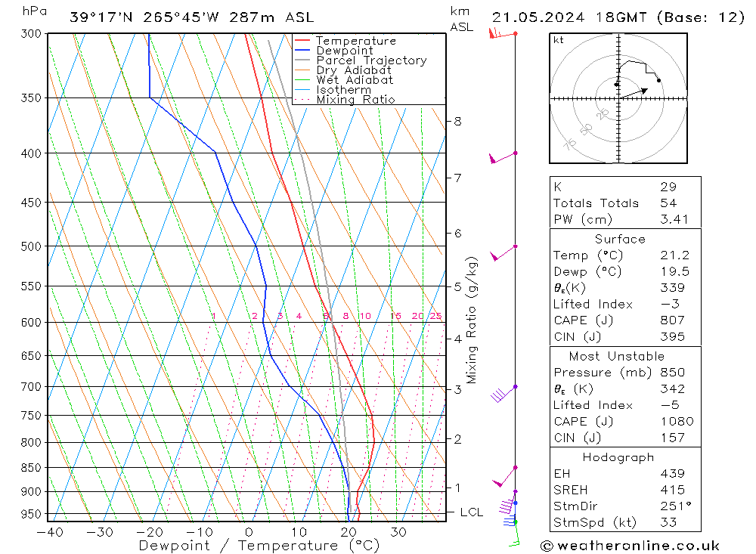Click the blue Dewpoint legend line swatch
Image resolution: width=756 pixels, height=554 pixels.
pos(302,50)
